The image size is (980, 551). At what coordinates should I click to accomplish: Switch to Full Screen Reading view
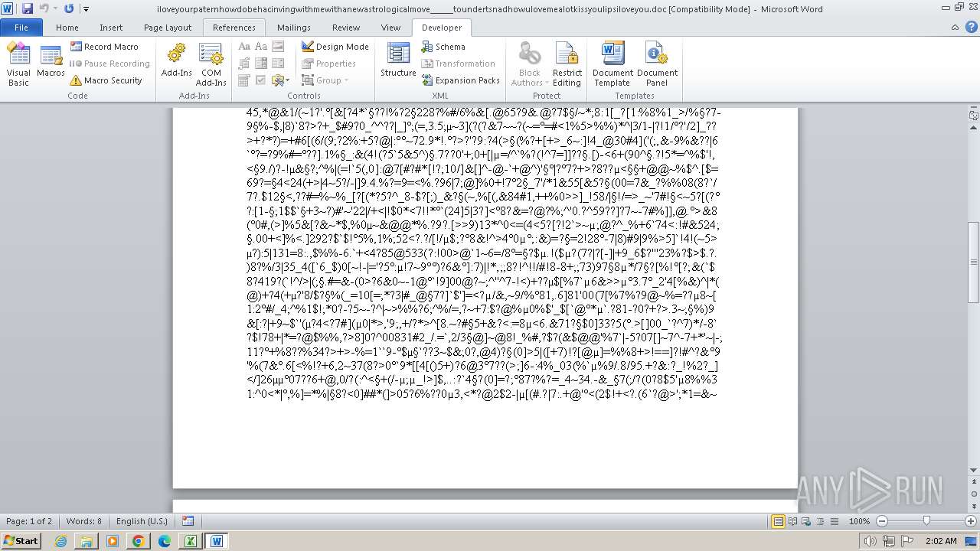click(x=792, y=521)
